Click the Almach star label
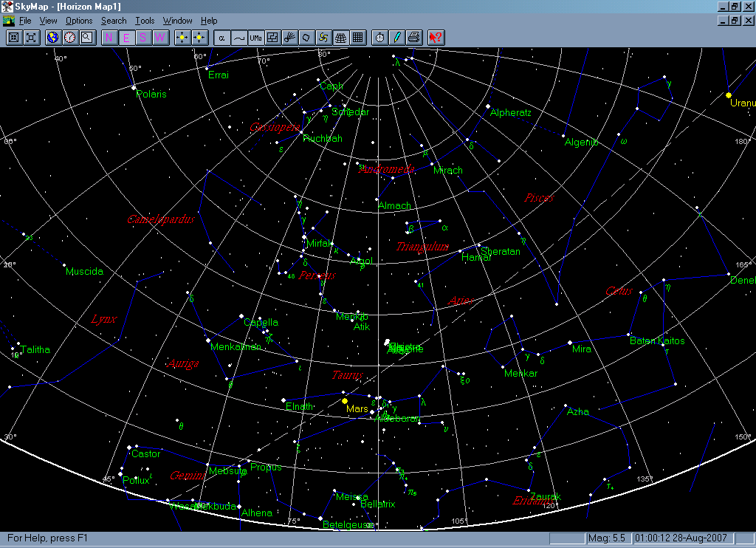This screenshot has height=548, width=756. (x=394, y=206)
